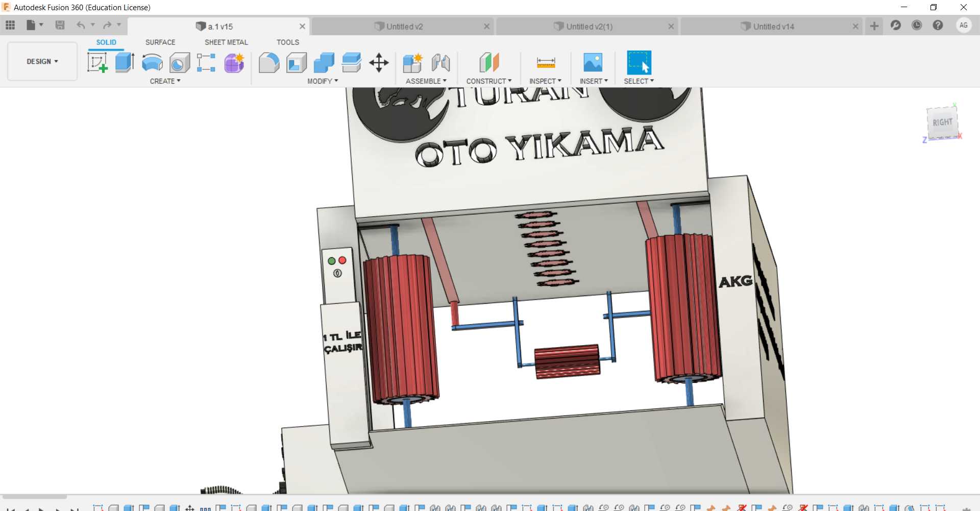Select the red button on the control panel
Image resolution: width=980 pixels, height=511 pixels.
coord(342,260)
